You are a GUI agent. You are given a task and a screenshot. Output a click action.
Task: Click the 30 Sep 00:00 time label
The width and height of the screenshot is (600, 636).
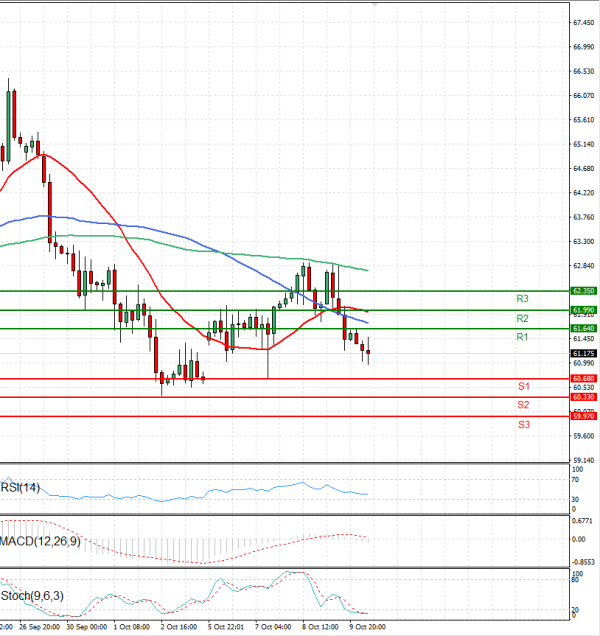(x=86, y=627)
